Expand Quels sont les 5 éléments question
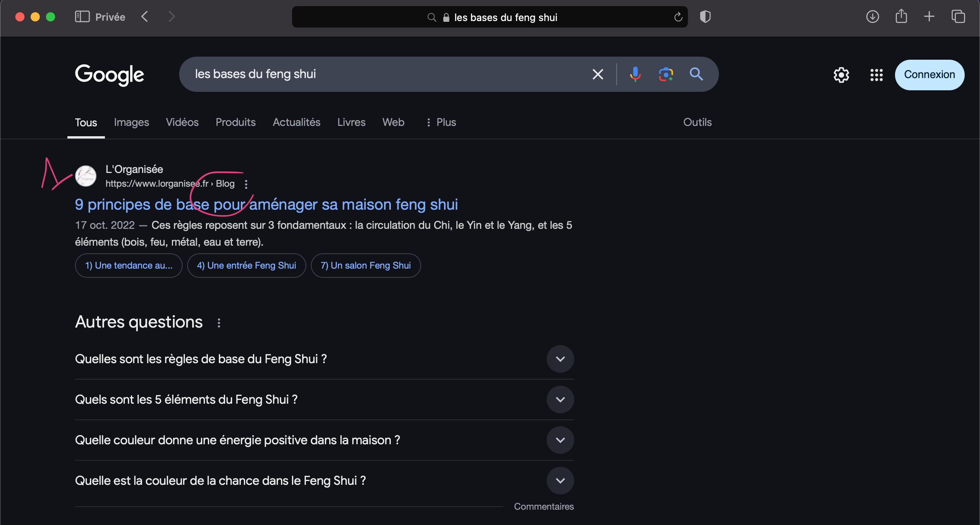Screen dimensions: 980x525 pos(324,399)
